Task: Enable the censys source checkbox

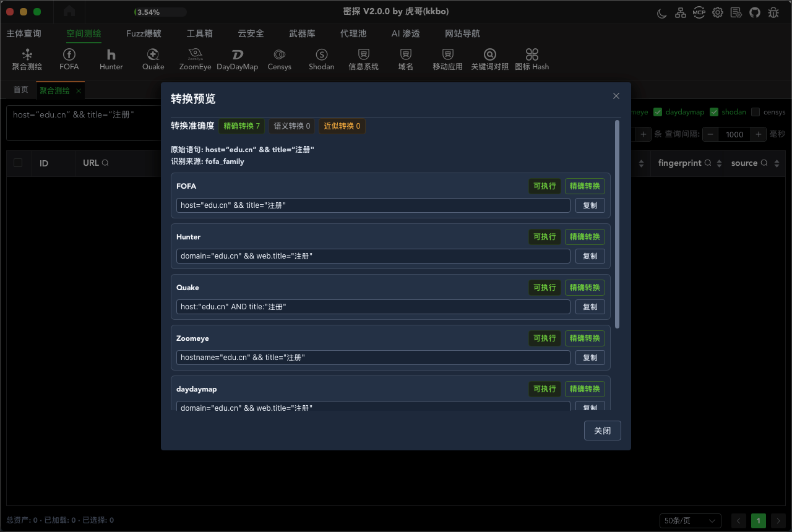Action: [755, 112]
